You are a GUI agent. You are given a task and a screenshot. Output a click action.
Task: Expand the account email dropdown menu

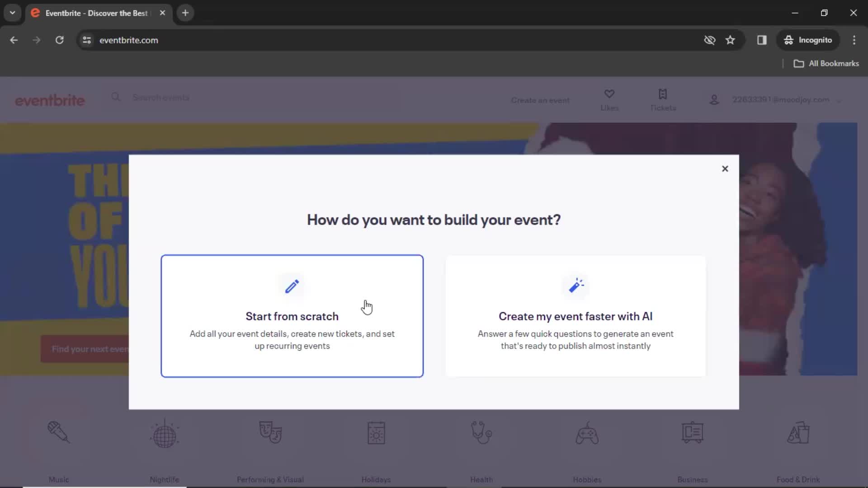(839, 101)
